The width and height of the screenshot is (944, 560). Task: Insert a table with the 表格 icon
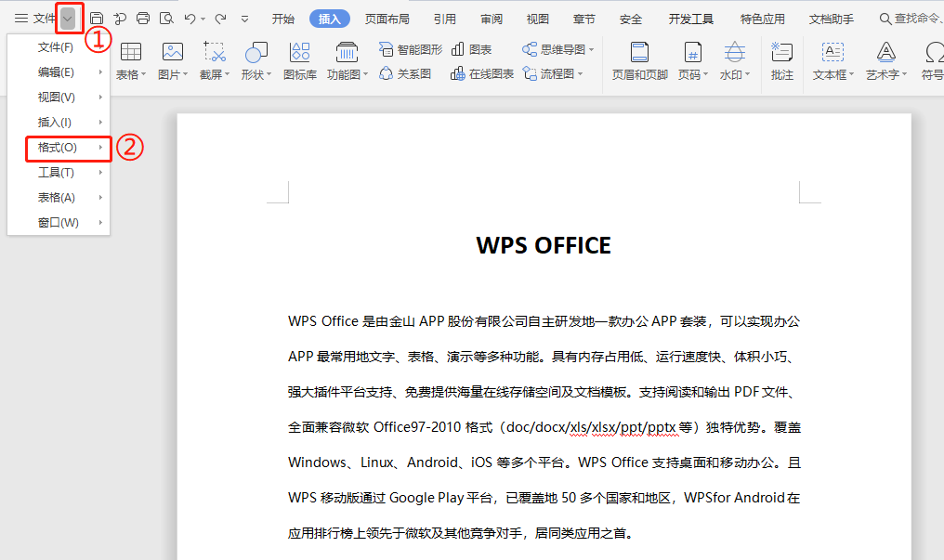[x=131, y=52]
